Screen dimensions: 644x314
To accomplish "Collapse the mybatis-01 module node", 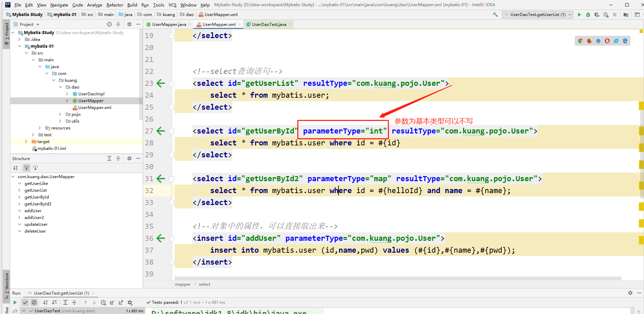I will [x=20, y=46].
